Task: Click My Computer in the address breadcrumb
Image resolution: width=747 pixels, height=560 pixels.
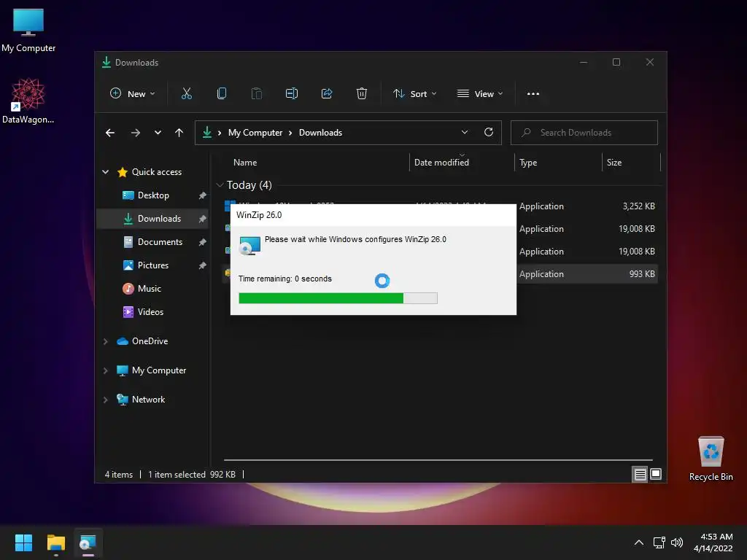Action: 255,133
